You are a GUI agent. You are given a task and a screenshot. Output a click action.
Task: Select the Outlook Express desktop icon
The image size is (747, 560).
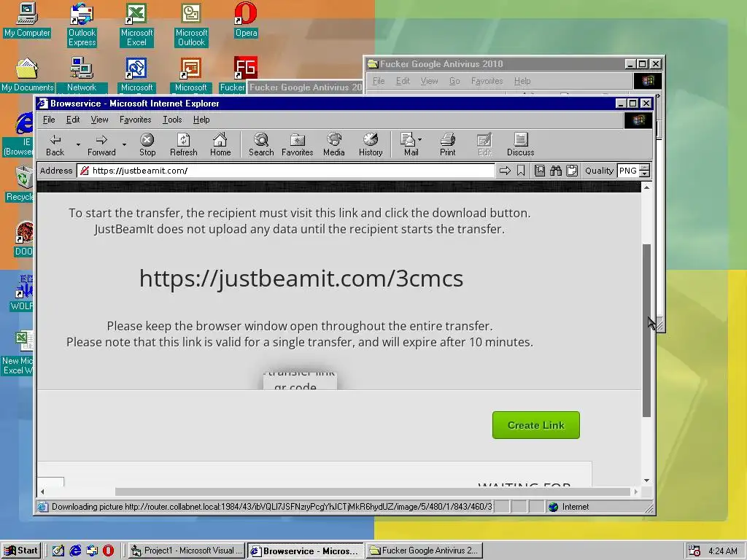pyautogui.click(x=82, y=25)
